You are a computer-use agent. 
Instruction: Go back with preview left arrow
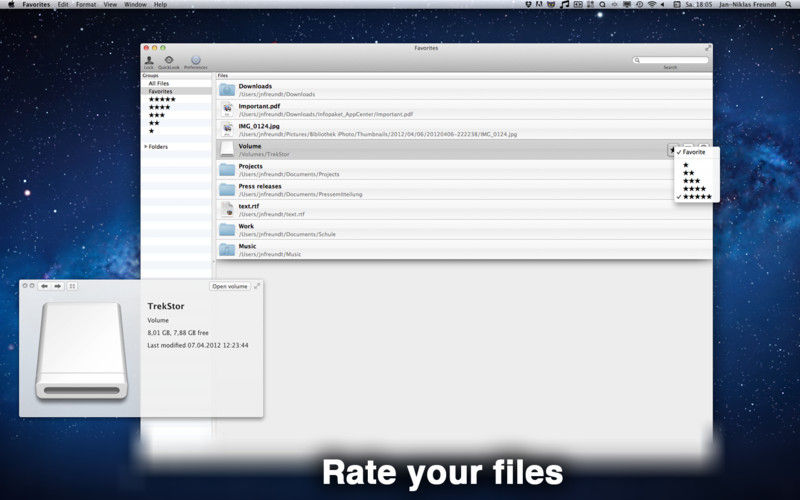44,286
